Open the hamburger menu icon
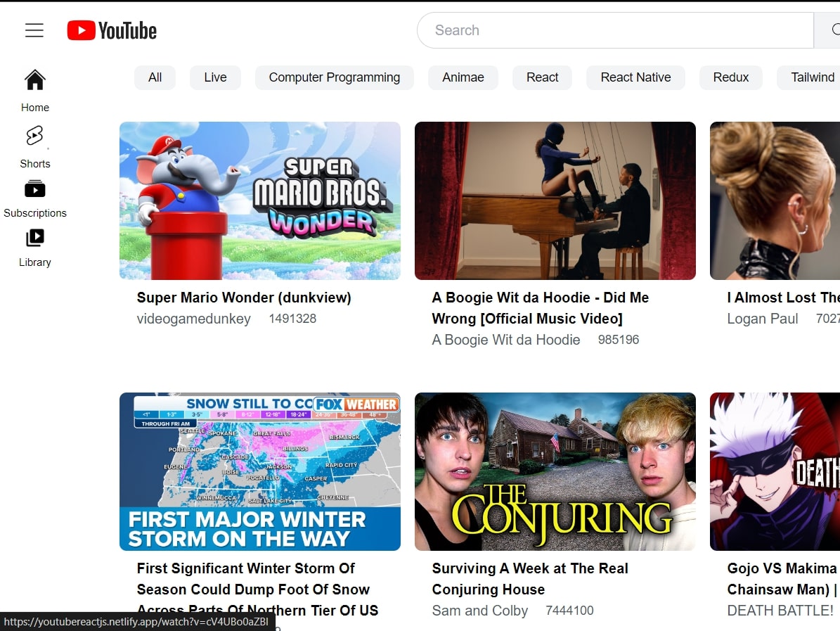Viewport: 840px width, 631px height. pos(34,30)
